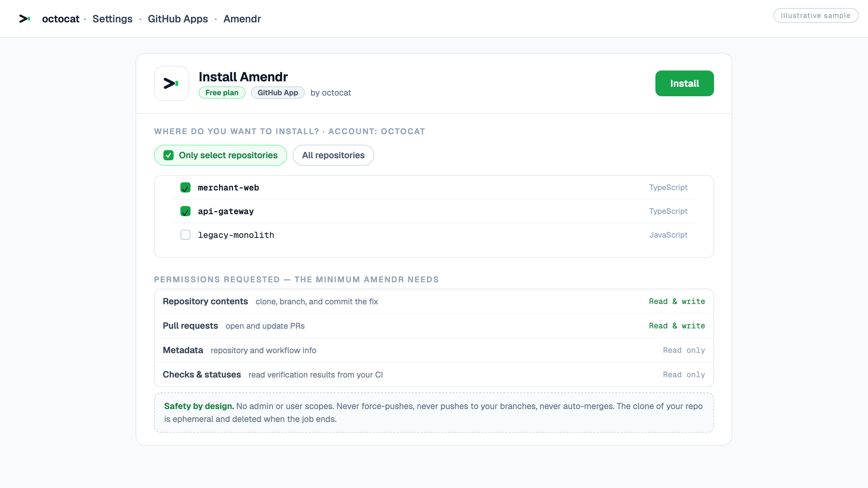Click the Amendr logo in the top navigation
This screenshot has width=868, height=488.
pos(25,19)
